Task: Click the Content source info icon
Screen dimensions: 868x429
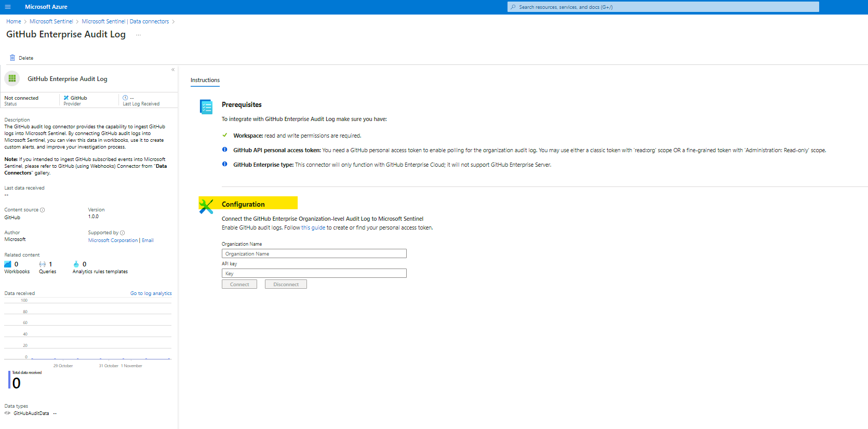Action: tap(43, 210)
